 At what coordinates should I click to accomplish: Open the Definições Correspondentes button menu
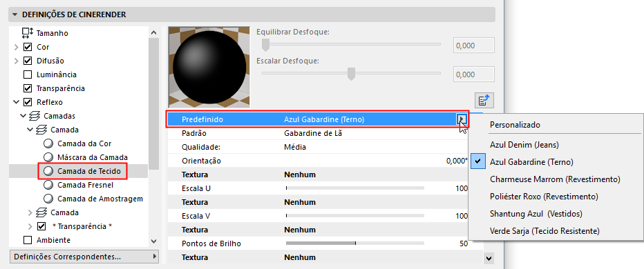pyautogui.click(x=84, y=257)
